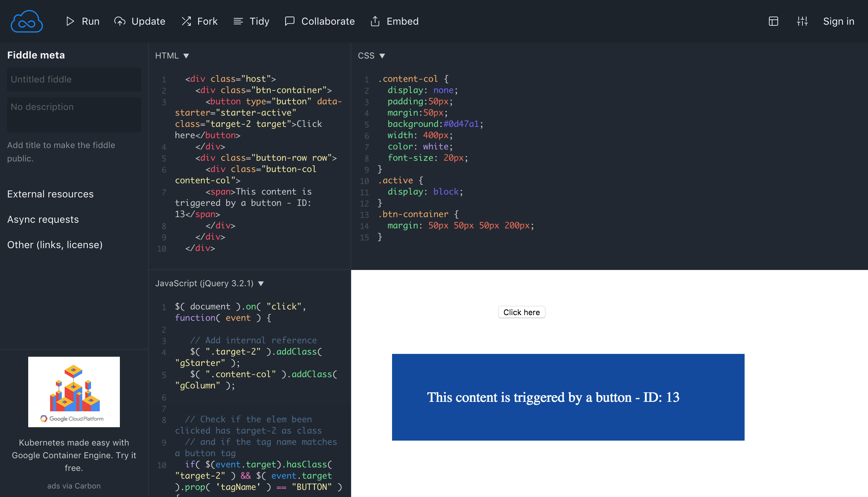Click the JSFiddle cloud logo
The height and width of the screenshot is (497, 868).
click(x=27, y=22)
